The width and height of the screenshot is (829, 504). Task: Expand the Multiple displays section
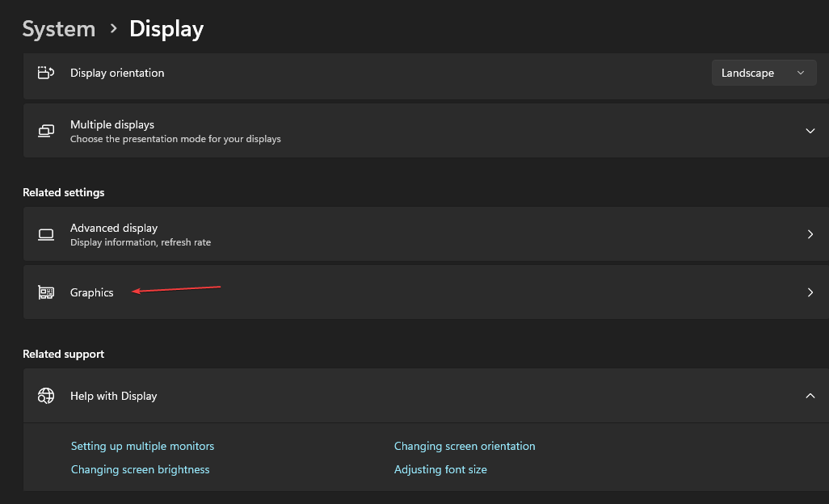point(810,130)
